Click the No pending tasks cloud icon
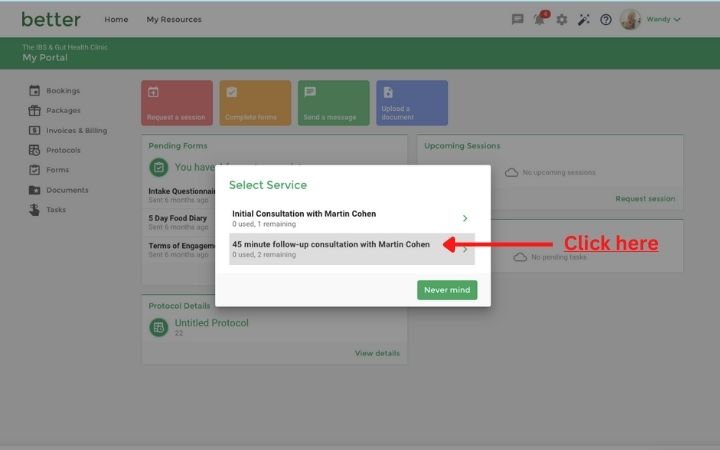 point(520,257)
